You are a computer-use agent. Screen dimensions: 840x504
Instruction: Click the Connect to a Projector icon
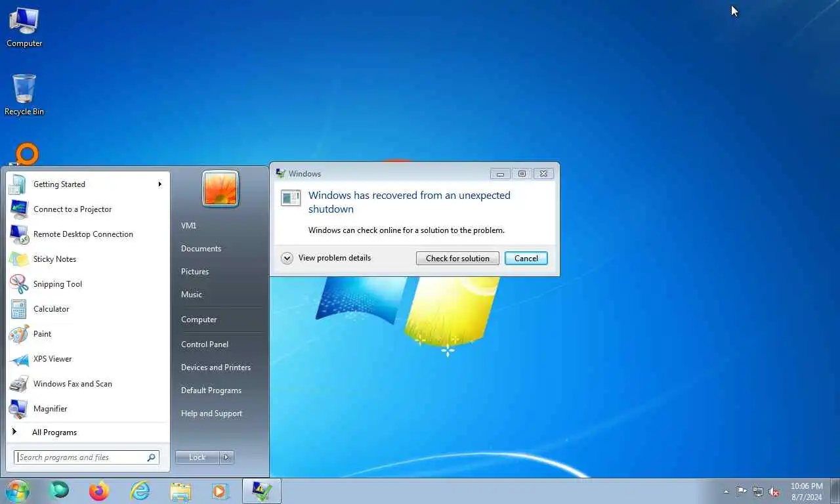pyautogui.click(x=18, y=209)
